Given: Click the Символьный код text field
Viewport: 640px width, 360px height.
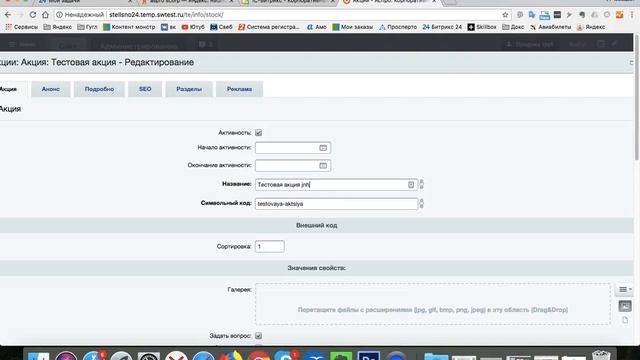Looking at the screenshot, I should pyautogui.click(x=336, y=204).
